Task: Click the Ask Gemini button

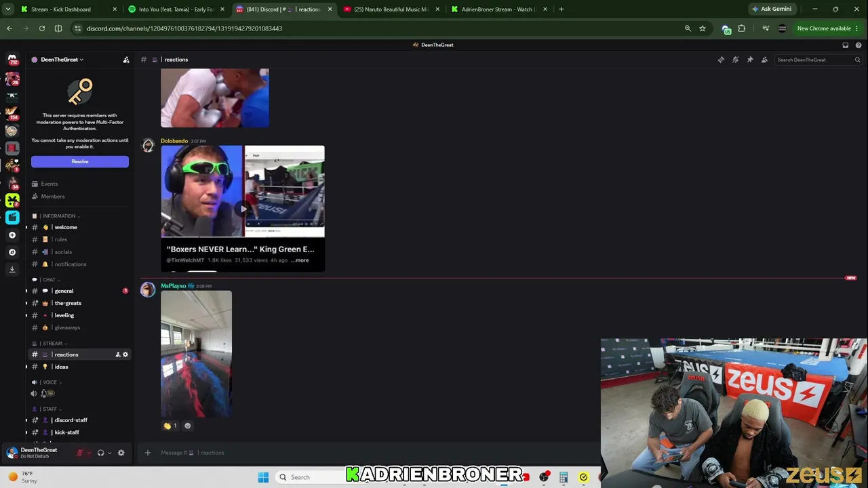Action: pos(772,9)
